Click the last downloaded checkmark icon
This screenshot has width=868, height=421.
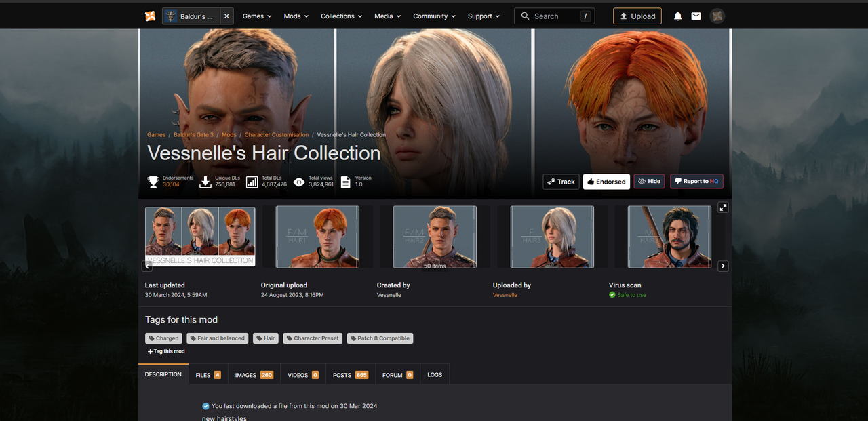[205, 406]
